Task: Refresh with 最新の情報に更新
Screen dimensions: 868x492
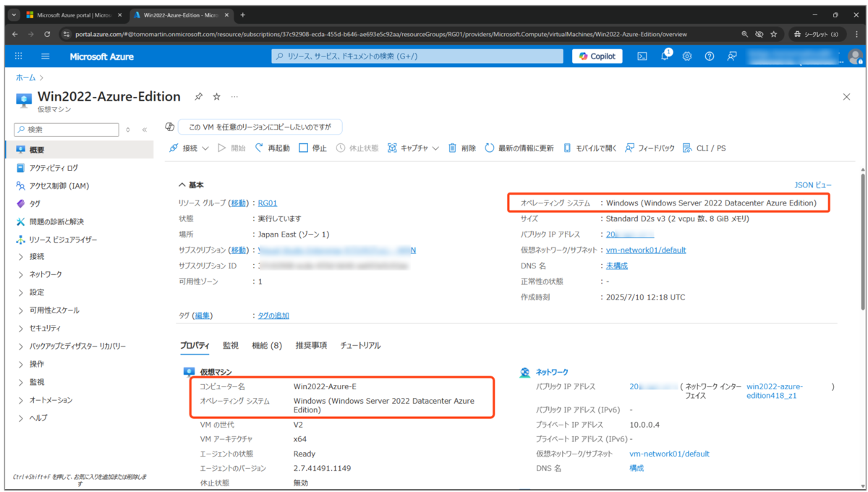Action: pos(519,148)
